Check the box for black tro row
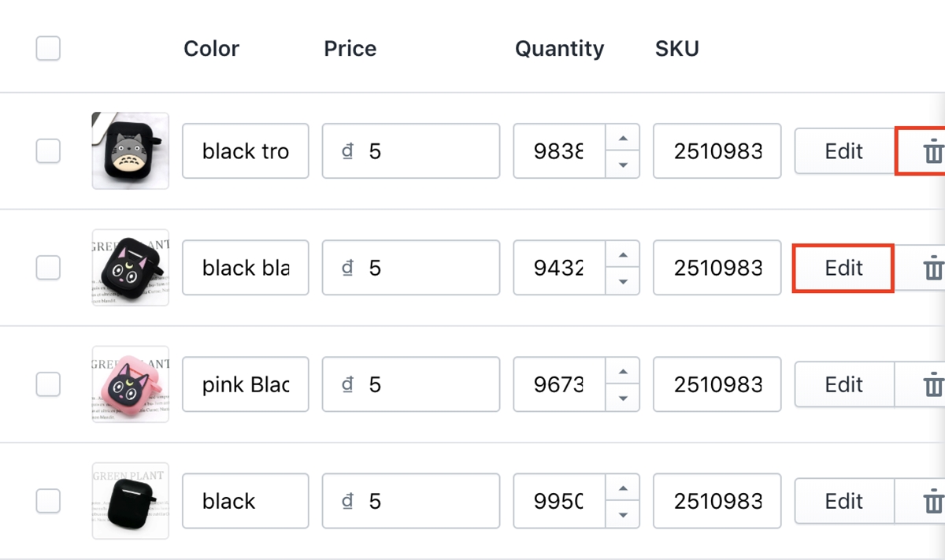945x560 pixels. pyautogui.click(x=48, y=150)
